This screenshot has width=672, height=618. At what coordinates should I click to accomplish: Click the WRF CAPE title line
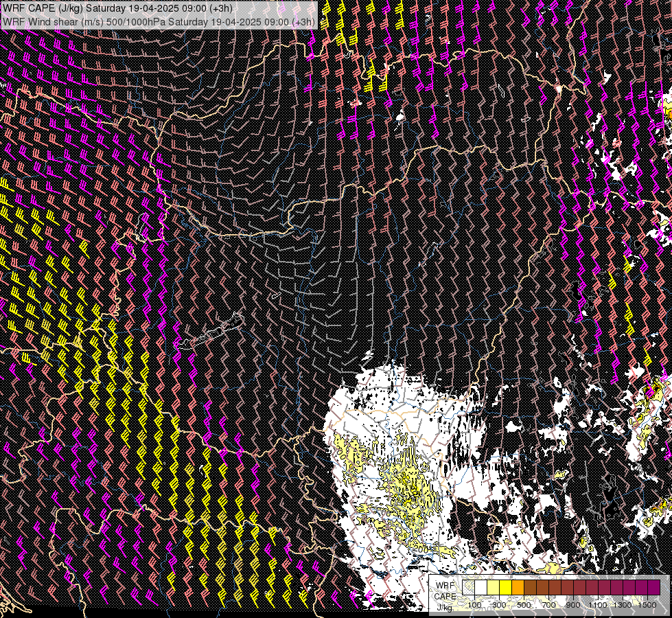pos(117,8)
